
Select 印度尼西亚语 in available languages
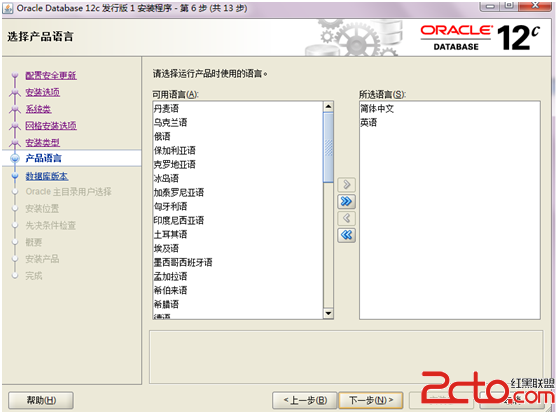click(x=238, y=220)
